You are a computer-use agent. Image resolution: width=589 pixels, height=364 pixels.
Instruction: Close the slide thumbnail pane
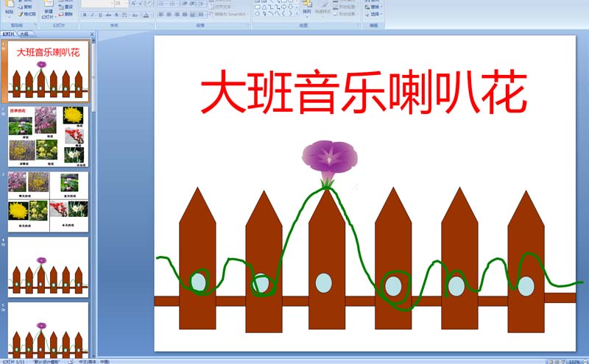[92, 34]
